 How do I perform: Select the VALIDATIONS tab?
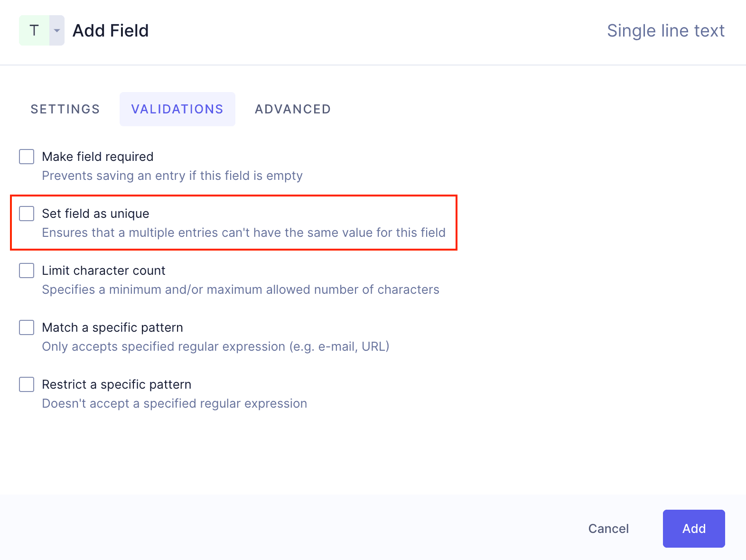177,109
